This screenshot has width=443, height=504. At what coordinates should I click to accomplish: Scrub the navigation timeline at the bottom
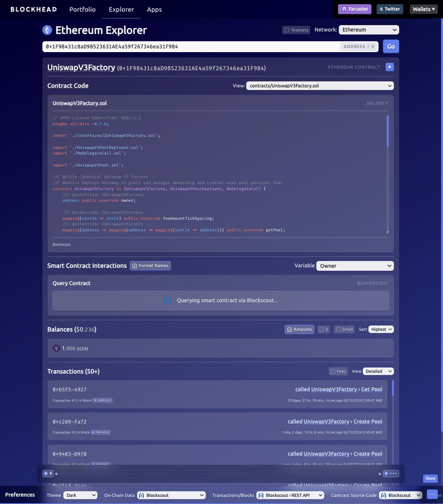coord(218,473)
